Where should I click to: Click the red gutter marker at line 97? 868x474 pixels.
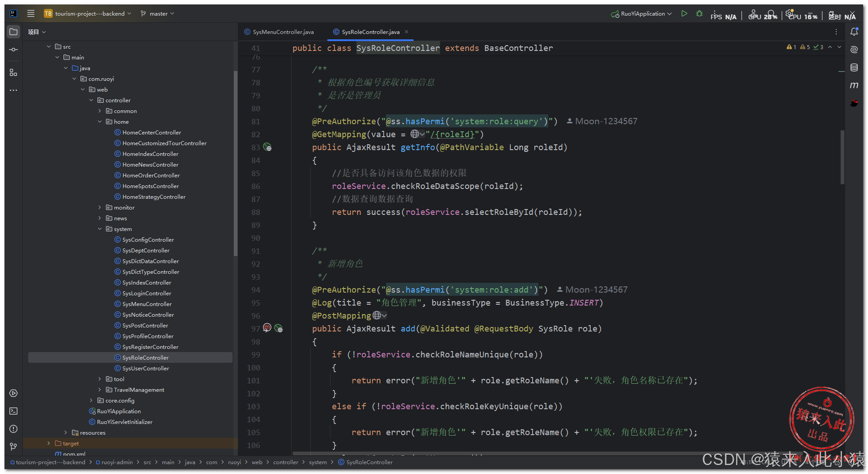267,327
